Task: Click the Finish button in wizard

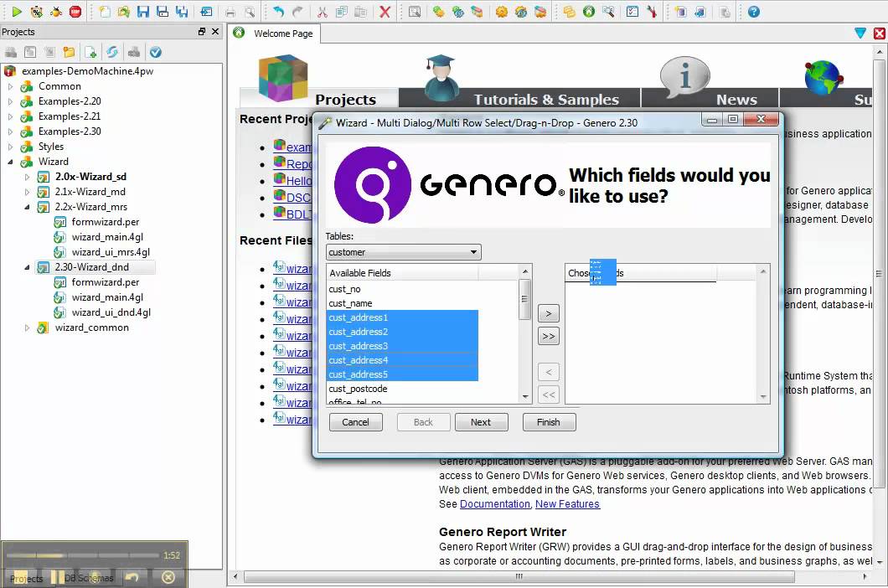Action: [548, 422]
